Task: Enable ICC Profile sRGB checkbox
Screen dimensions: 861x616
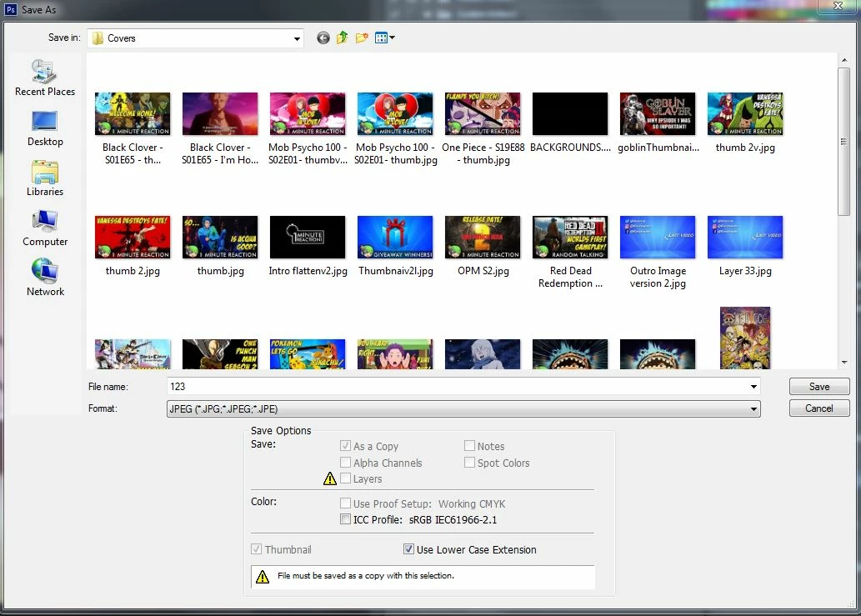Action: (x=345, y=518)
